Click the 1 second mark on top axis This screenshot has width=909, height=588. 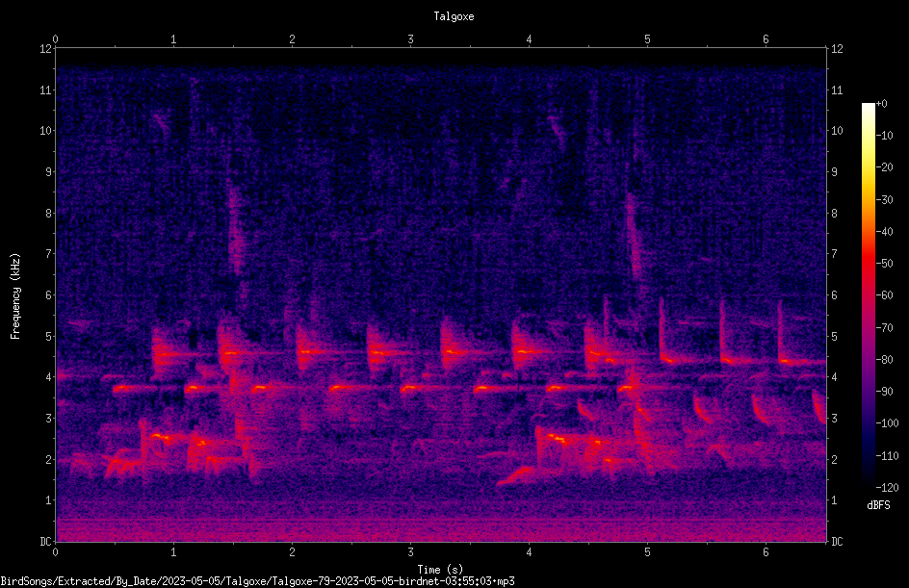click(173, 38)
